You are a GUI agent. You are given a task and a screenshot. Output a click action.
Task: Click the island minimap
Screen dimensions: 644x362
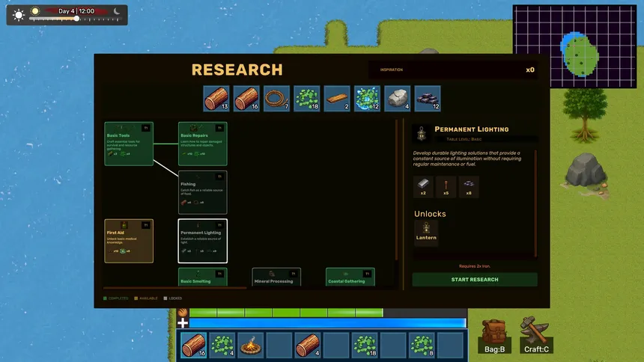point(574,46)
